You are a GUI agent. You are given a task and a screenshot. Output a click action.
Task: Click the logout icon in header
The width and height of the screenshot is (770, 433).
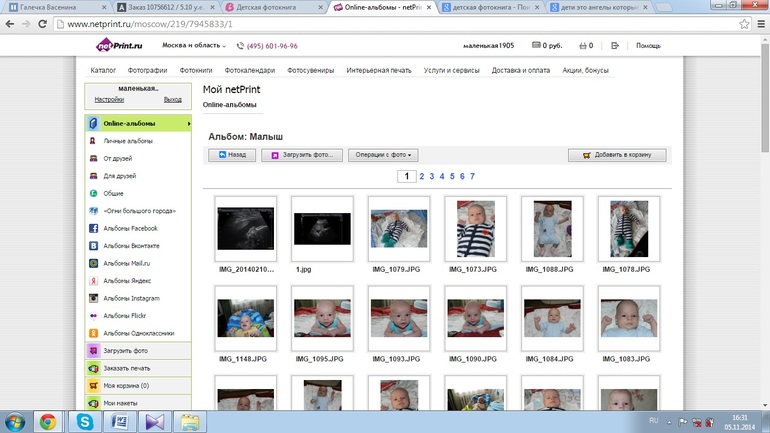[x=614, y=45]
